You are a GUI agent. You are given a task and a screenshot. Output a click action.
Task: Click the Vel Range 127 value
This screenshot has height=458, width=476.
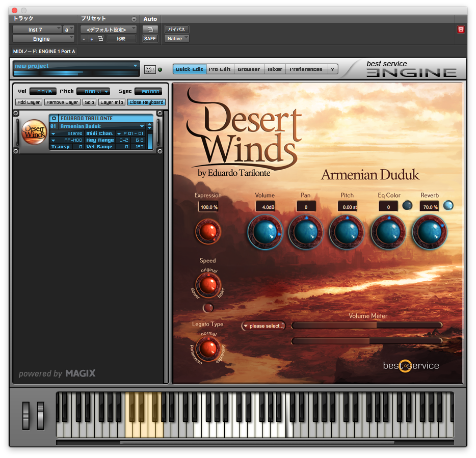click(x=139, y=147)
